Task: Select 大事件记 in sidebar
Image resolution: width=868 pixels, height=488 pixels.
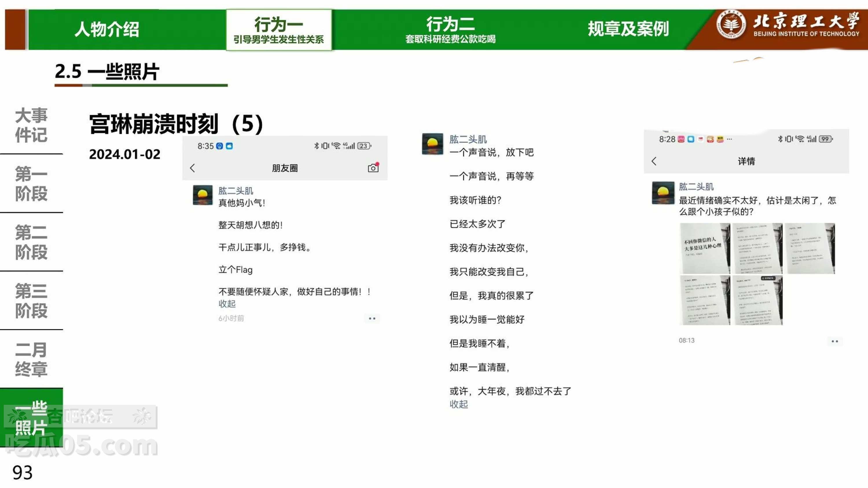Action: 31,125
